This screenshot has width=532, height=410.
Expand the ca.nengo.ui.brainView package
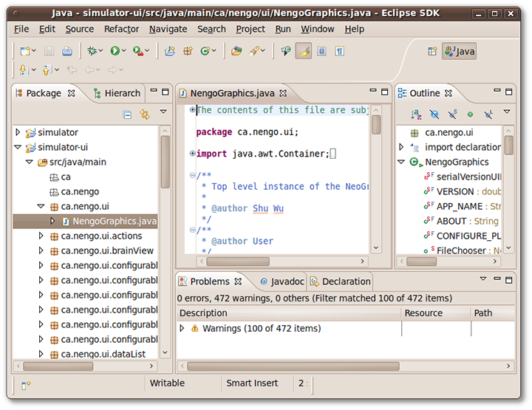41,250
